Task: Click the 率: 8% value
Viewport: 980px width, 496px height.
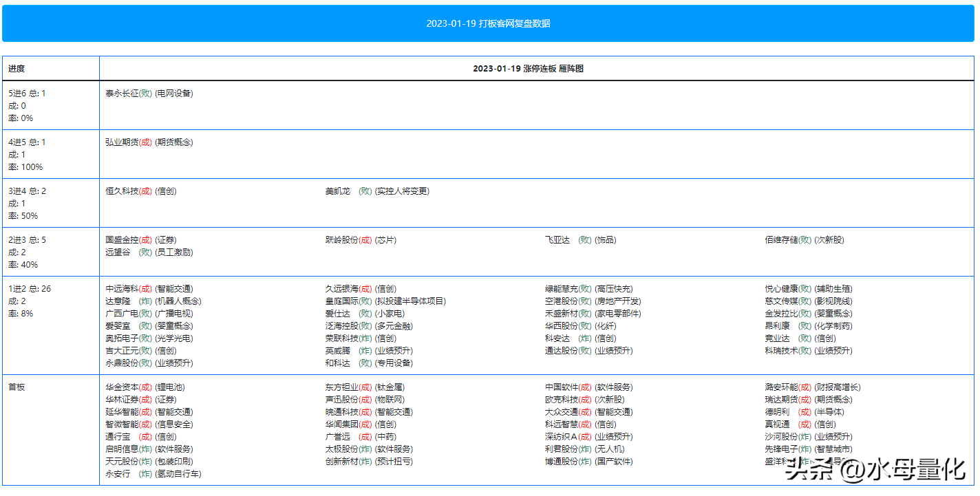Action: click(x=21, y=314)
